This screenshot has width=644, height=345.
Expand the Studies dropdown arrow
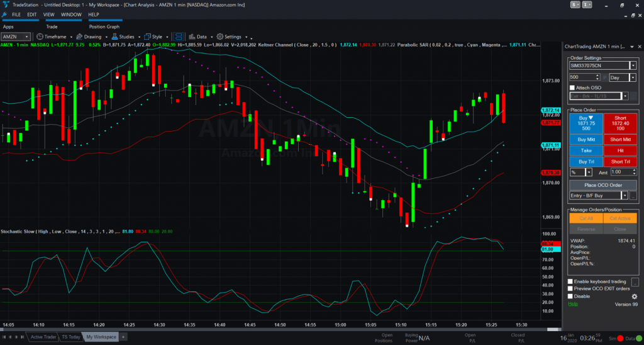139,37
